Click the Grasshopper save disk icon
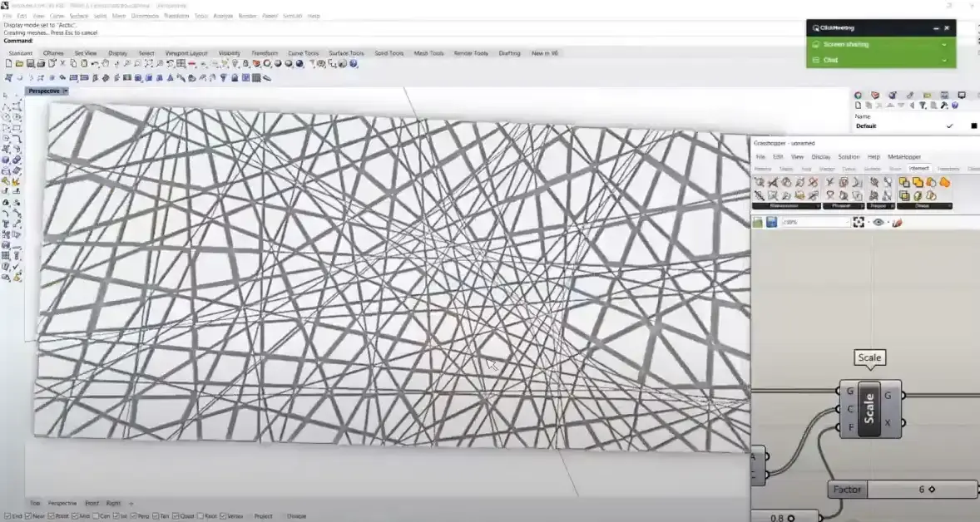 772,222
